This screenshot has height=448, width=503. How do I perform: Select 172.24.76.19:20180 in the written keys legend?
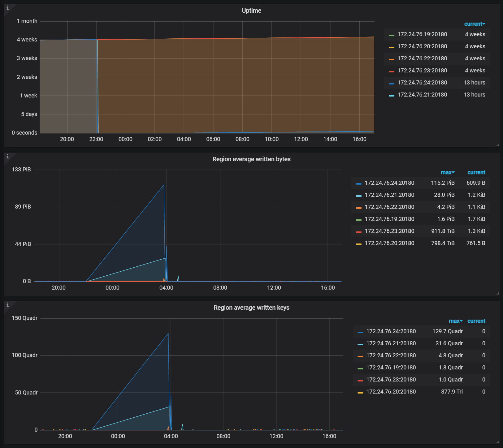(391, 368)
